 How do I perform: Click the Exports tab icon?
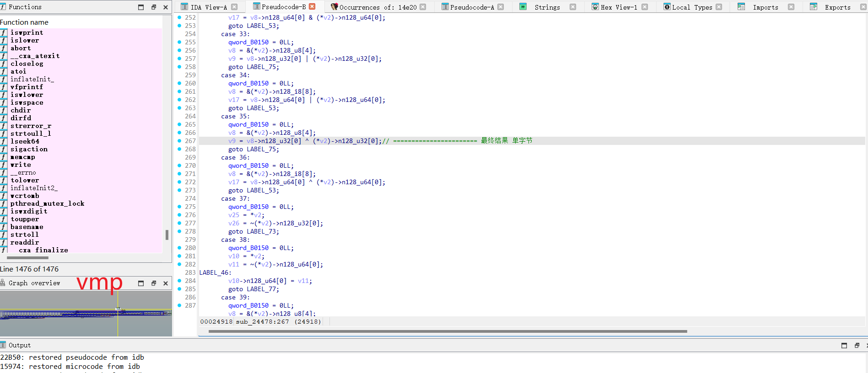(814, 7)
